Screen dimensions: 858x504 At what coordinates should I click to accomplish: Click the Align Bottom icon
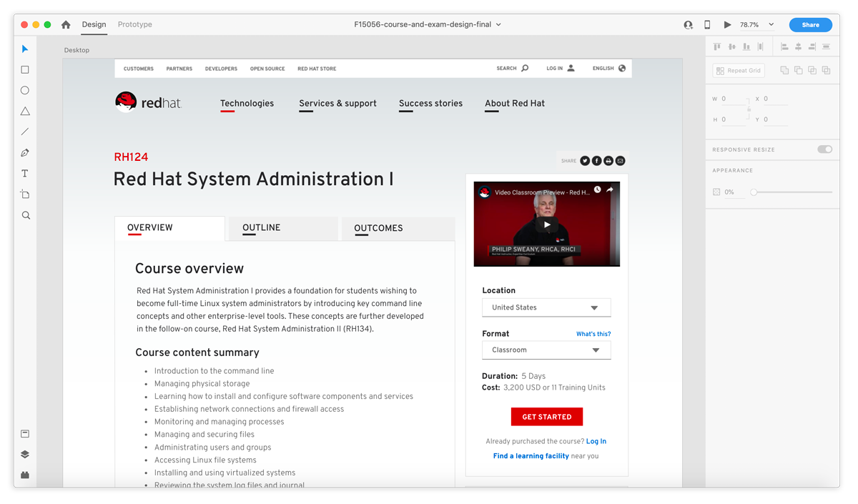(x=746, y=46)
